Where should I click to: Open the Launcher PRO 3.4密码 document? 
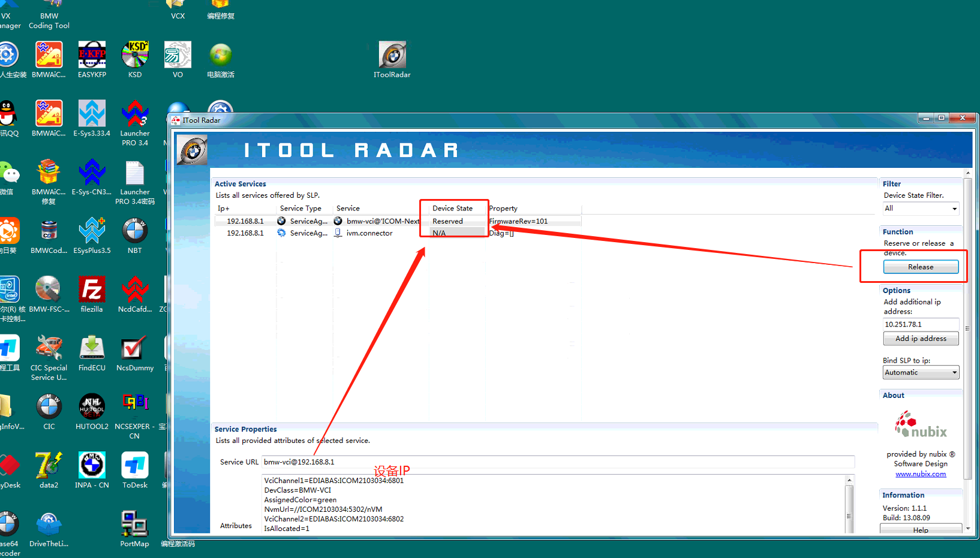(135, 182)
